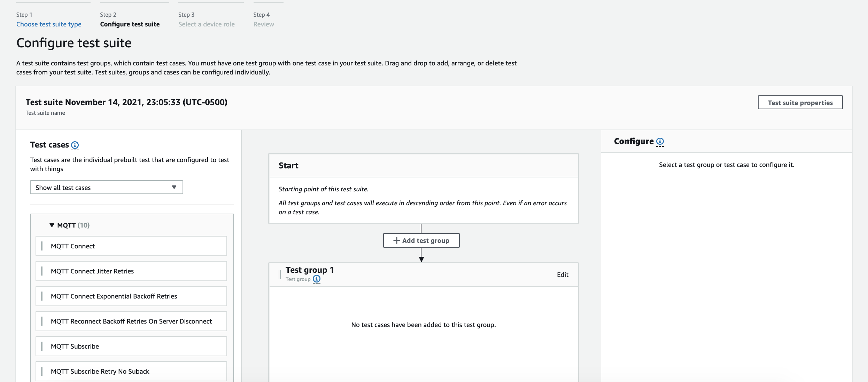Click info icon under Test group 1

click(316, 279)
